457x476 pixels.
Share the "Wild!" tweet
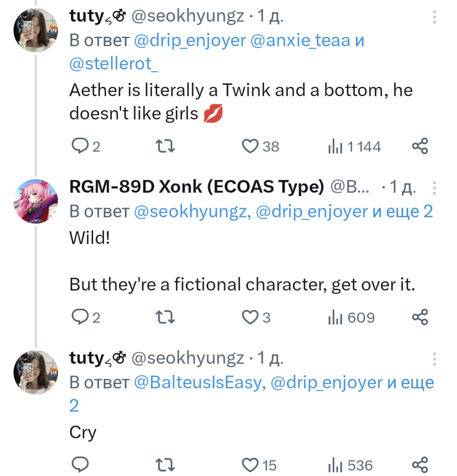tap(420, 317)
